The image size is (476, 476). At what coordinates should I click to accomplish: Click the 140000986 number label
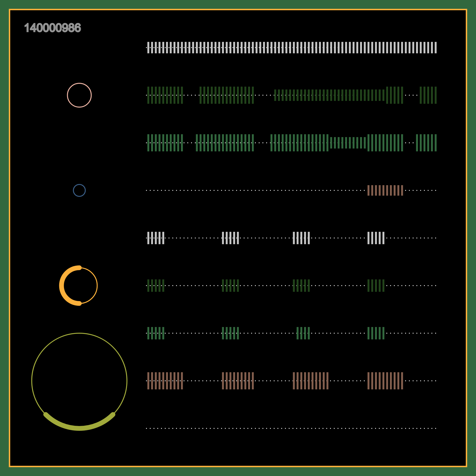pos(52,28)
